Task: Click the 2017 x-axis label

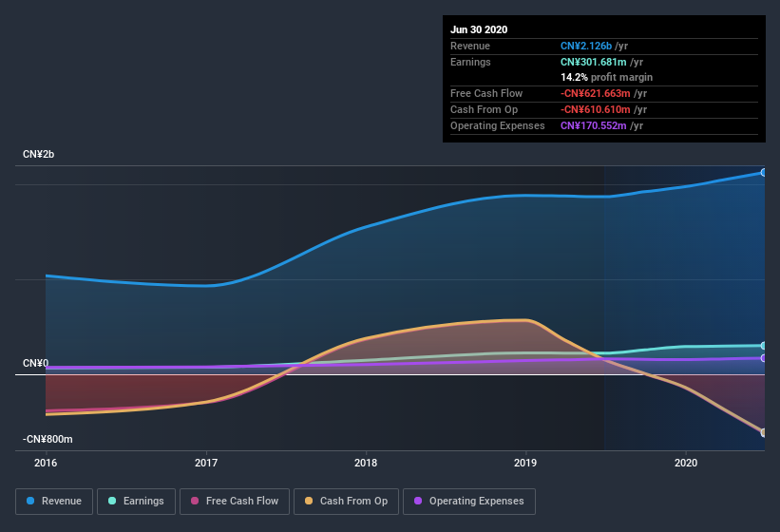Action: click(x=206, y=463)
